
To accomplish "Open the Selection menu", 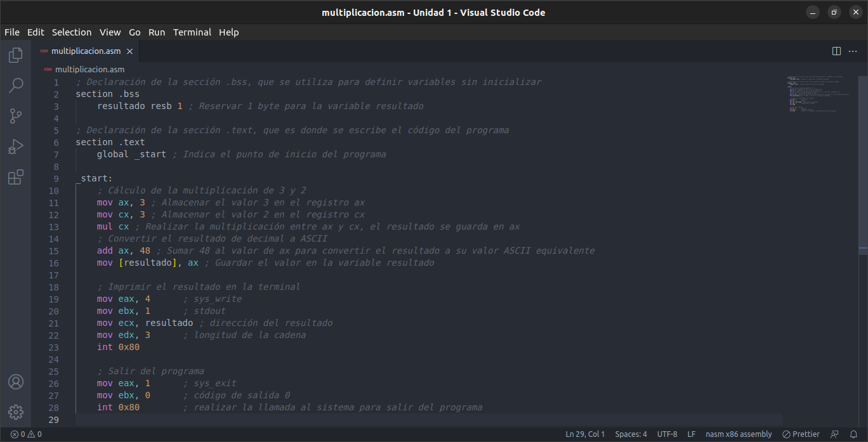I will [72, 32].
